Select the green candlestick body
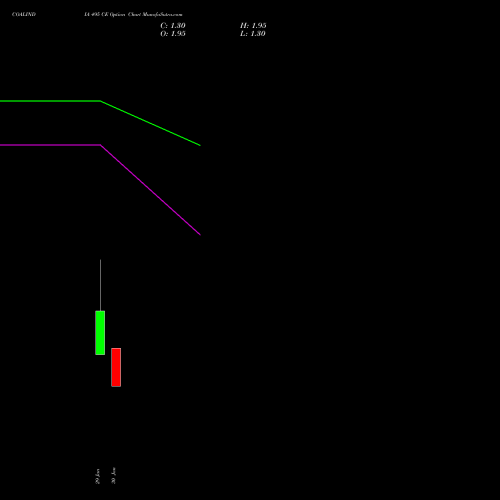Image resolution: width=500 pixels, height=500 pixels. tap(100, 333)
